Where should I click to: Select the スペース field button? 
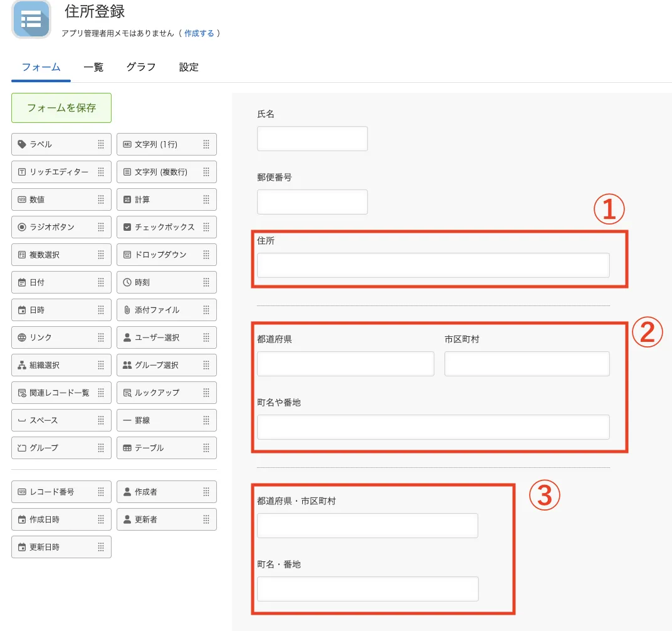click(61, 420)
